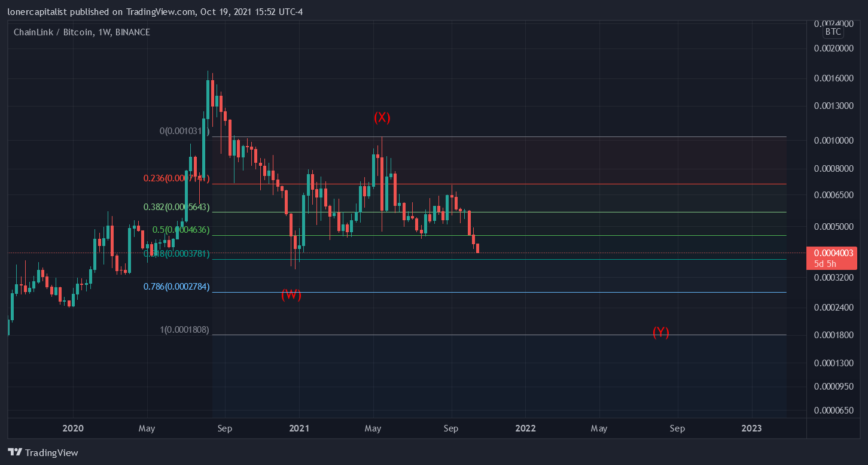Click the 0.0001300 price axis label
This screenshot has height=465, width=868.
[835, 363]
